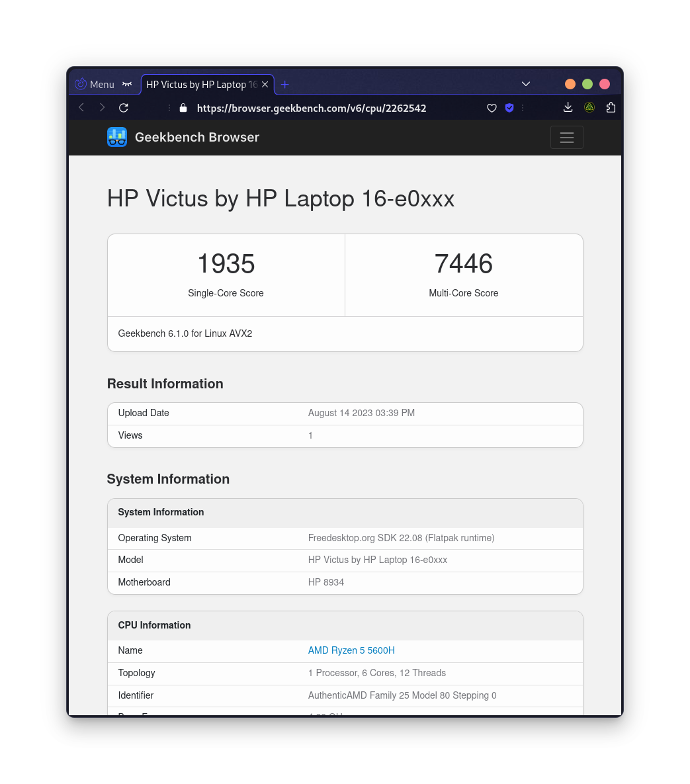Navigate back using the back arrow
The image size is (690, 784).
81,107
